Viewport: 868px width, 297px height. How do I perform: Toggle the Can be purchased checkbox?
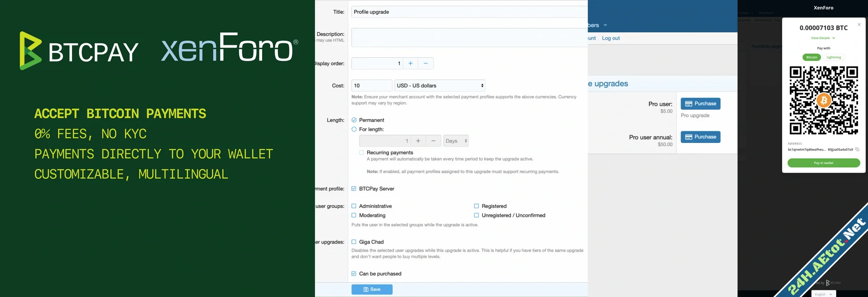point(354,274)
